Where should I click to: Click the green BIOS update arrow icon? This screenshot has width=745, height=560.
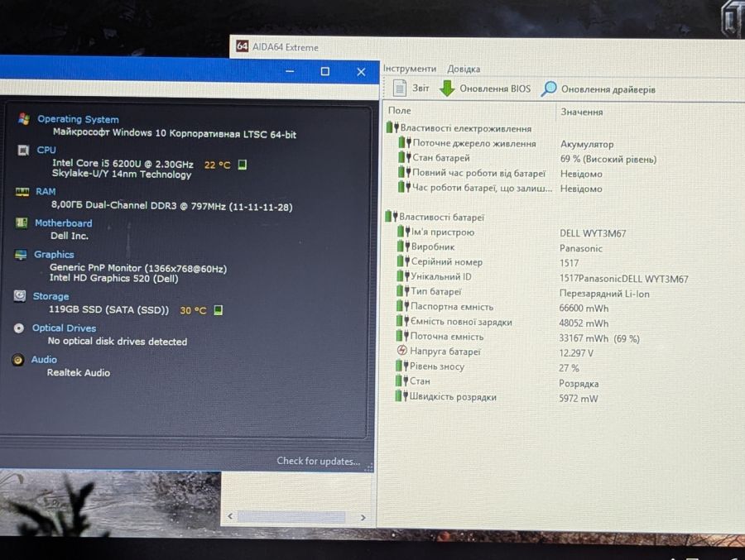[x=447, y=88]
